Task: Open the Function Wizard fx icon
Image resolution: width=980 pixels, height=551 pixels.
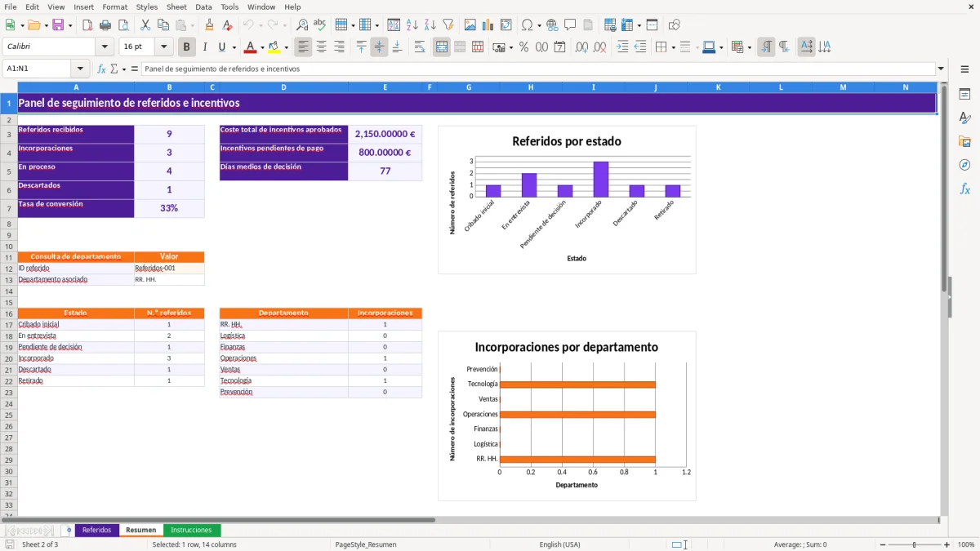Action: [101, 69]
